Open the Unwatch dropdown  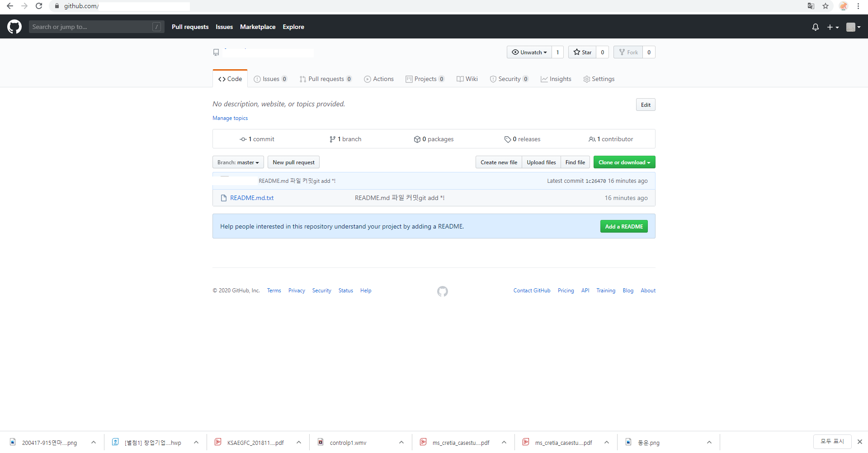[529, 52]
